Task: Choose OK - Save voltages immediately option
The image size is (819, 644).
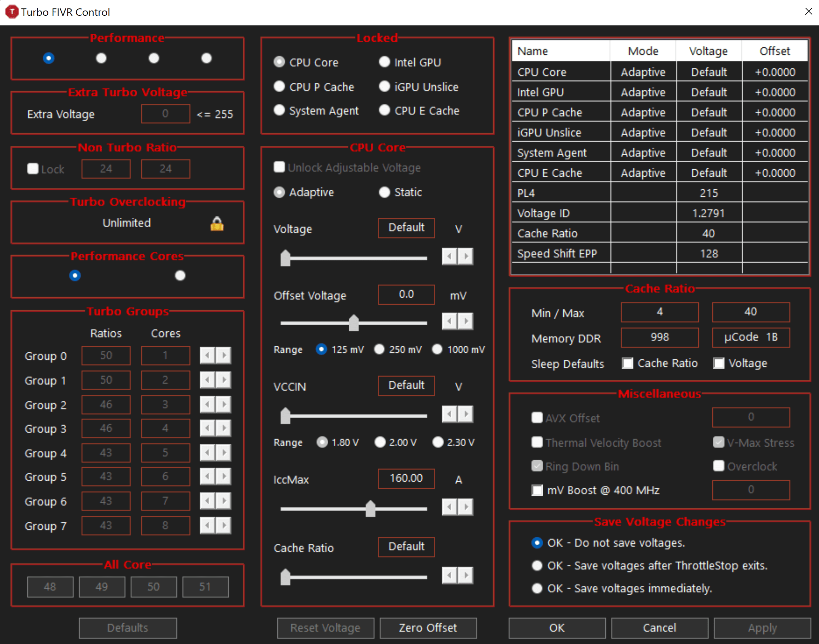Action: (x=537, y=588)
